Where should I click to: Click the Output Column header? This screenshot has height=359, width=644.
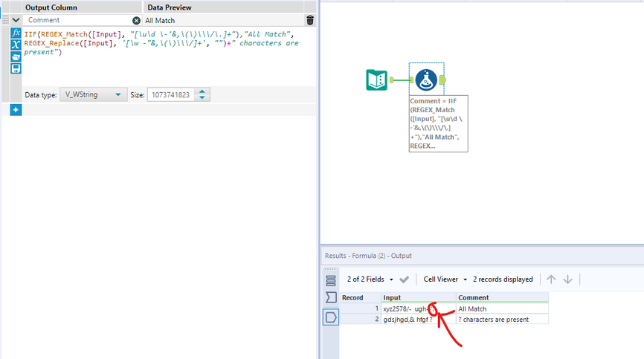coord(51,7)
